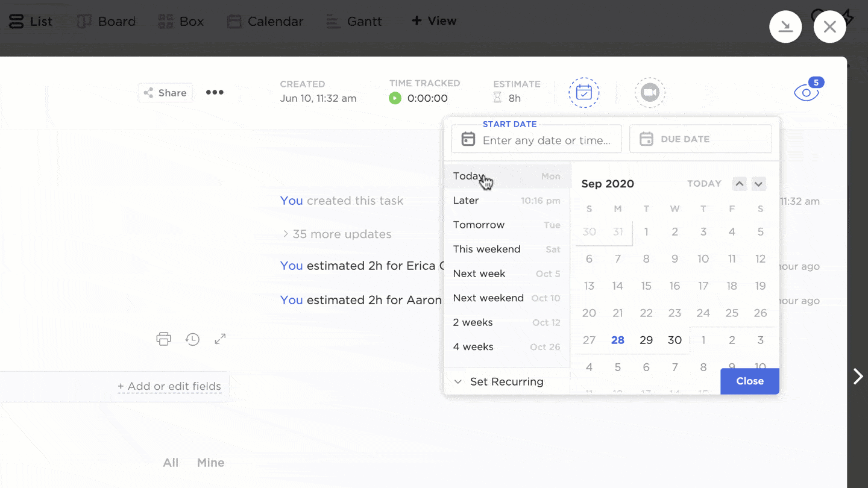Advance calendar to next month
Image resolution: width=868 pixels, height=488 pixels.
pyautogui.click(x=758, y=184)
